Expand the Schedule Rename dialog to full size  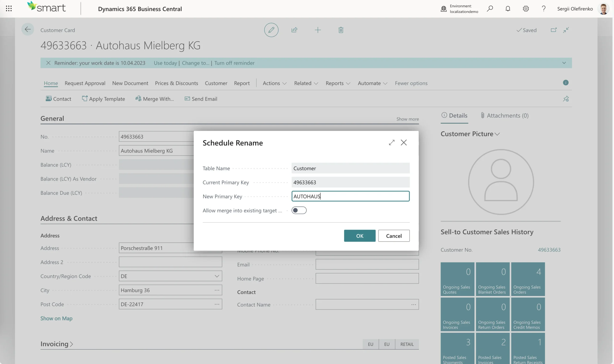(391, 142)
